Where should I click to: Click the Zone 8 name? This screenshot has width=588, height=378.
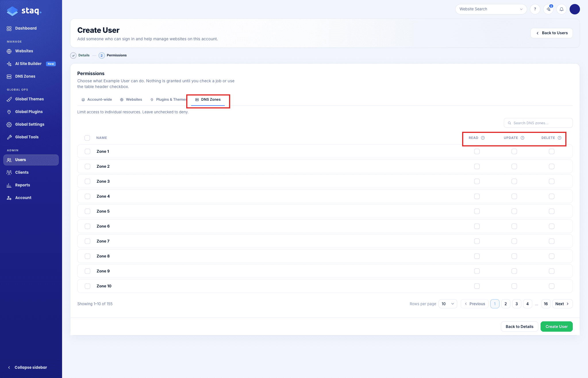tap(103, 256)
